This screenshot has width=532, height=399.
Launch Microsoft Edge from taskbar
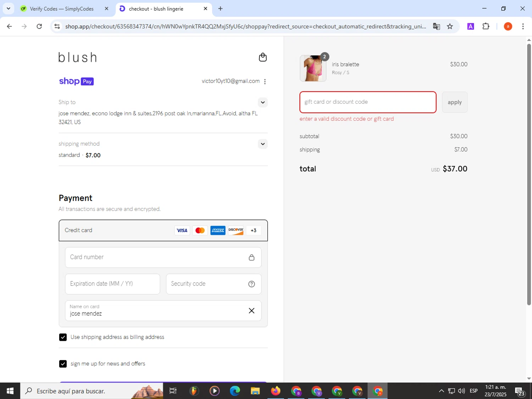click(235, 391)
